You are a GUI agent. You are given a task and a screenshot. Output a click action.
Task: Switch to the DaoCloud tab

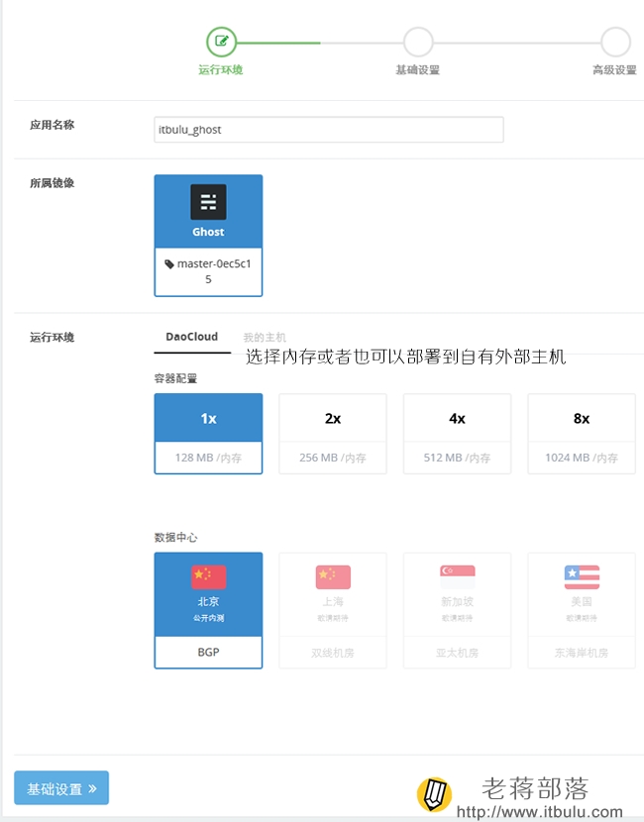tap(192, 337)
